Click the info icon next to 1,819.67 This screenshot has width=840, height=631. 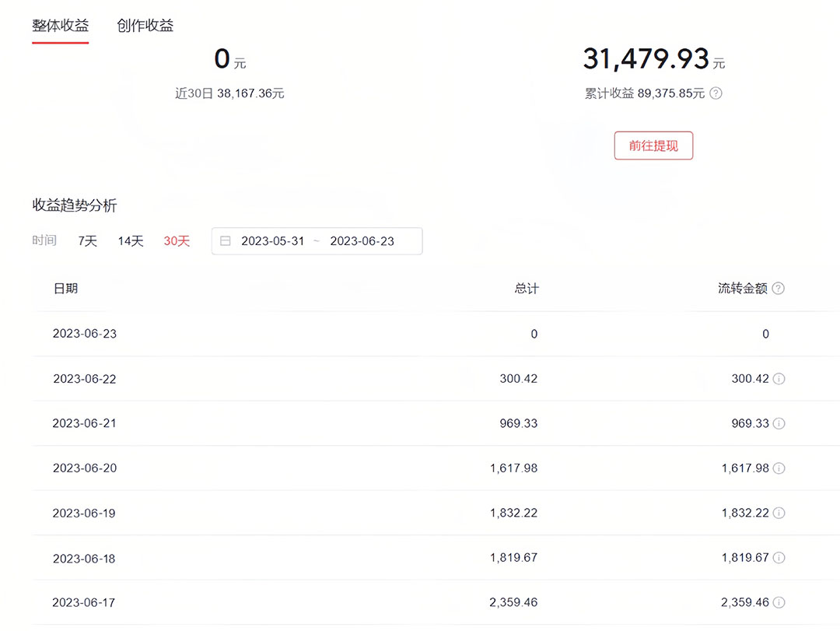tap(778, 558)
